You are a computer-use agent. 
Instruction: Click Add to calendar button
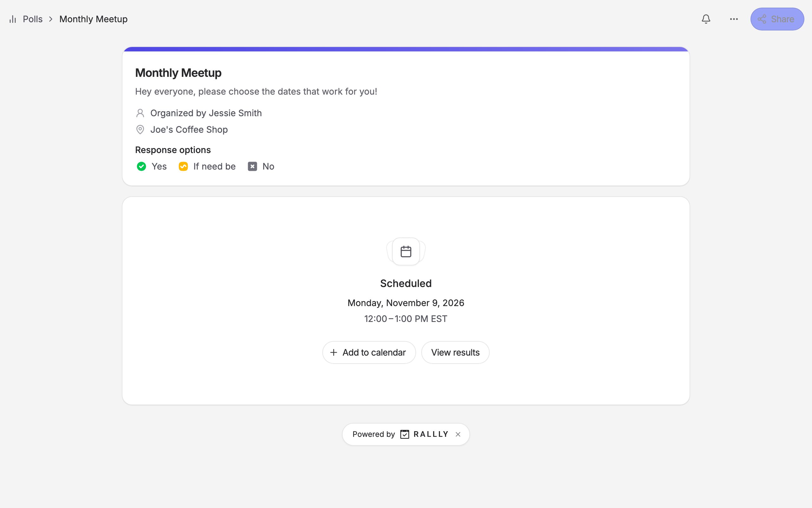369,352
